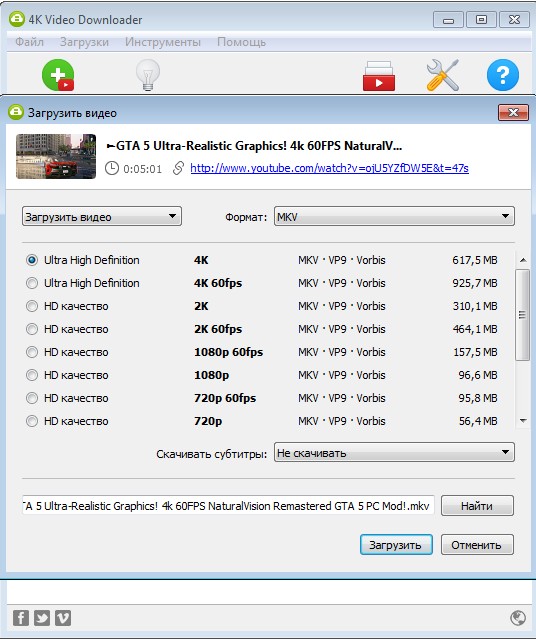Pick the 720p 60fps radio button
The width and height of the screenshot is (536, 639).
point(32,398)
